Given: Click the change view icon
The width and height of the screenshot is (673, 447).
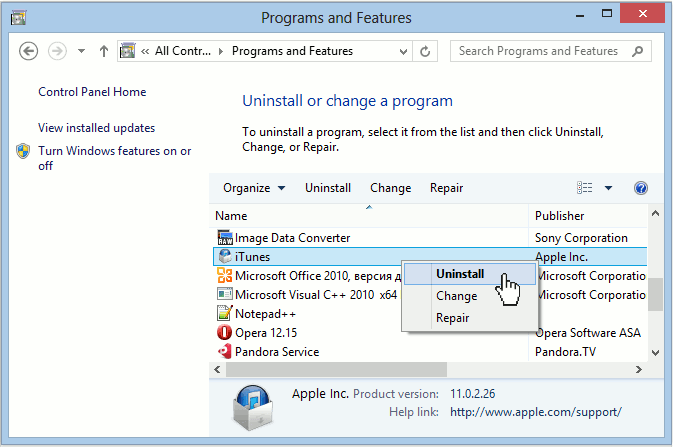Looking at the screenshot, I should pyautogui.click(x=585, y=188).
